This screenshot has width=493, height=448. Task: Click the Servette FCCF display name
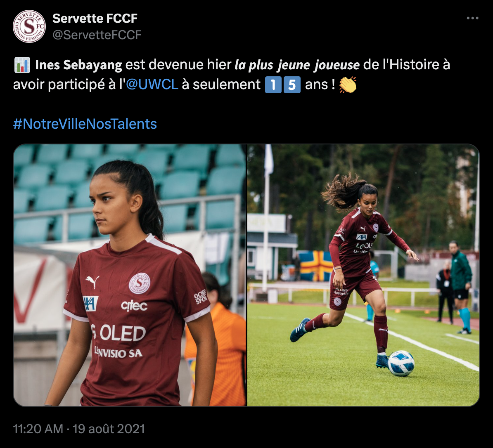[x=95, y=19]
